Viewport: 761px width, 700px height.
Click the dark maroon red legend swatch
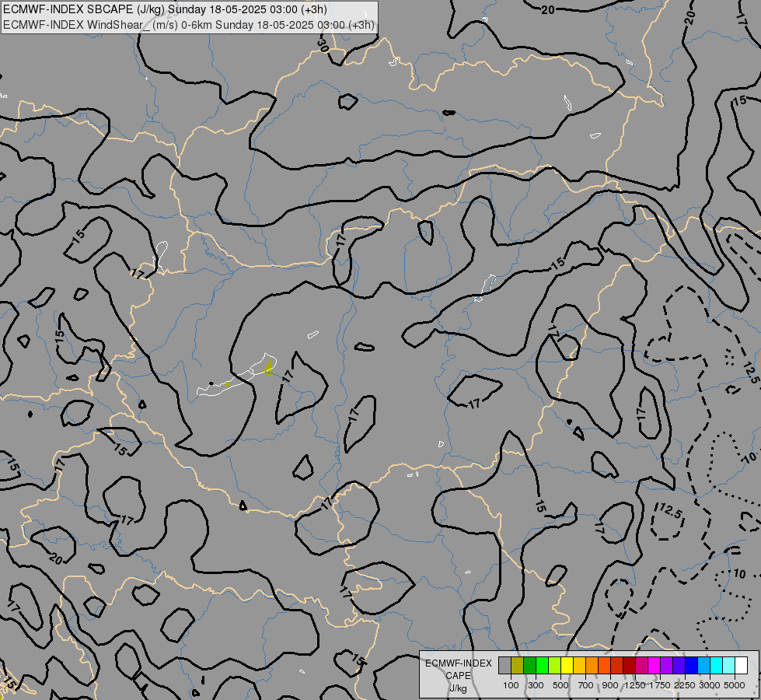click(630, 666)
